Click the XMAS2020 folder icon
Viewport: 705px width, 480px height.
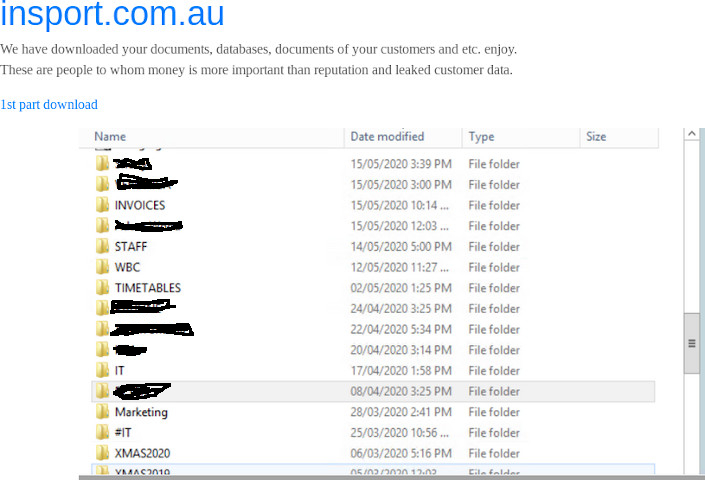click(x=102, y=453)
